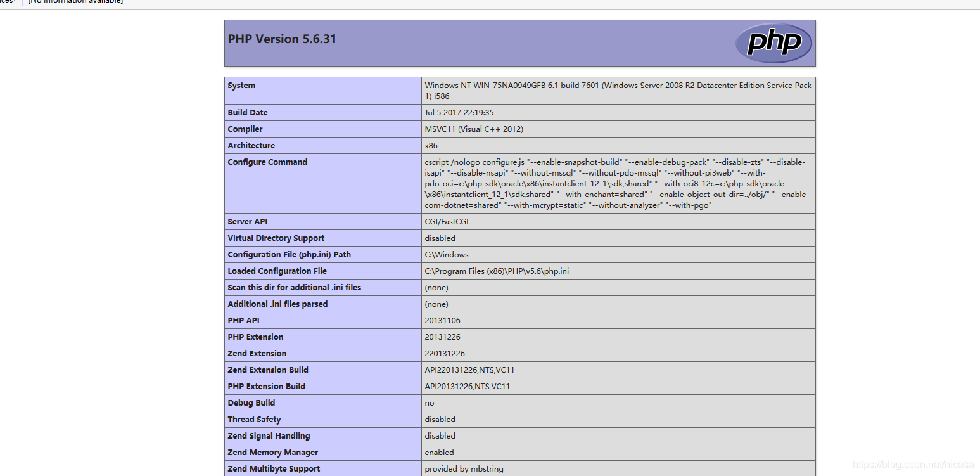Select the Zend Signal Handling disabled value
980x476 pixels.
coord(440,436)
